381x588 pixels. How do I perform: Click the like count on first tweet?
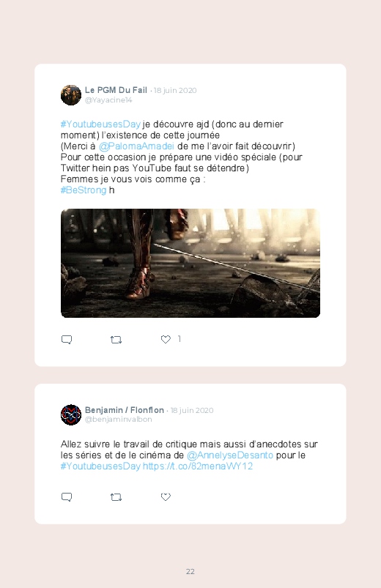pyautogui.click(x=180, y=339)
